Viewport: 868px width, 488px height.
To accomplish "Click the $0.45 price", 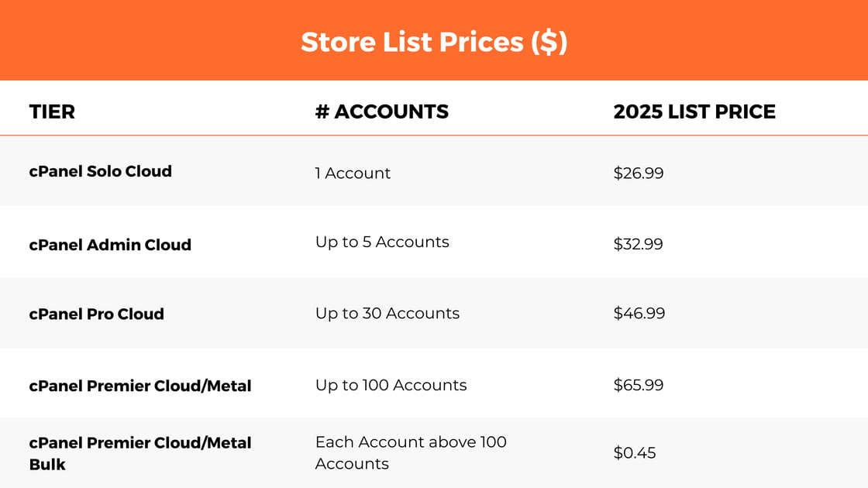I will click(x=635, y=452).
